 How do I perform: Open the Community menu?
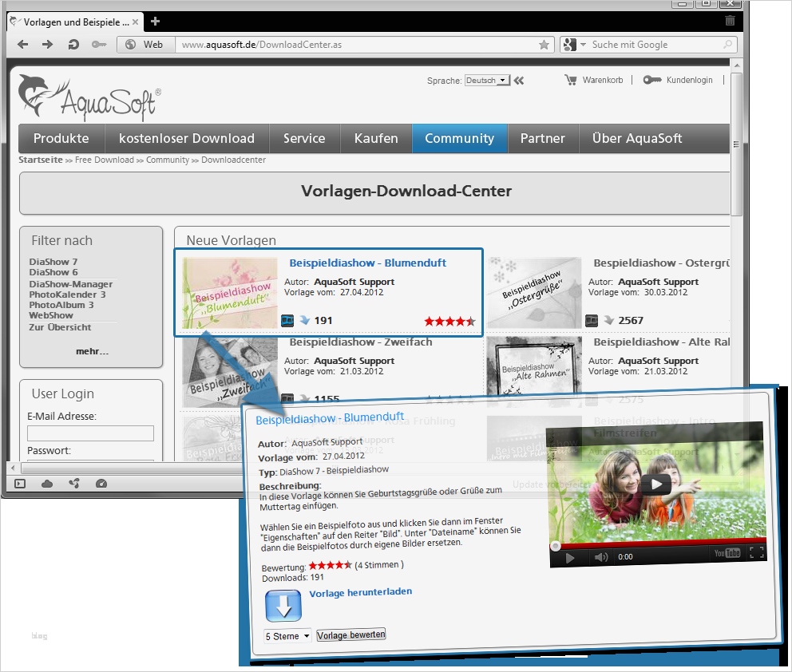[x=460, y=138]
